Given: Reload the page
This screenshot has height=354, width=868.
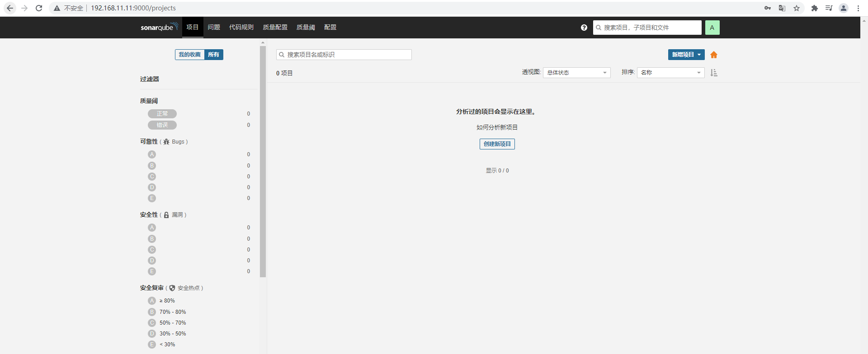Looking at the screenshot, I should click(39, 8).
